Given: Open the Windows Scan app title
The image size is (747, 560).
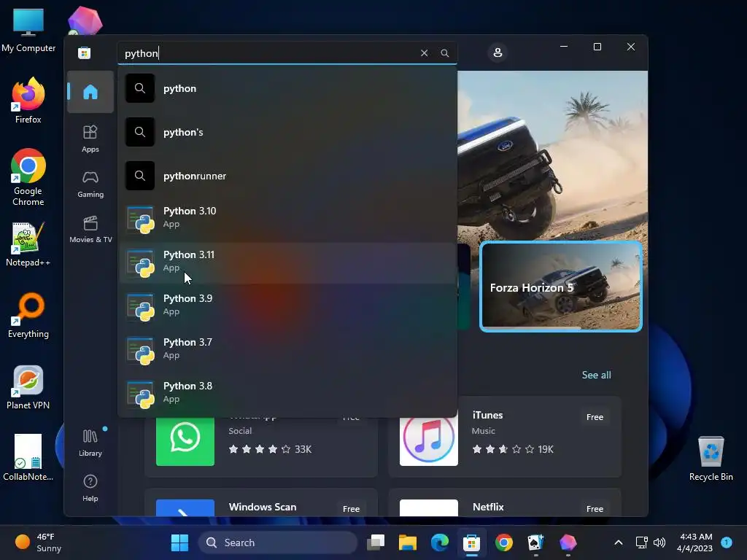Looking at the screenshot, I should tap(263, 507).
